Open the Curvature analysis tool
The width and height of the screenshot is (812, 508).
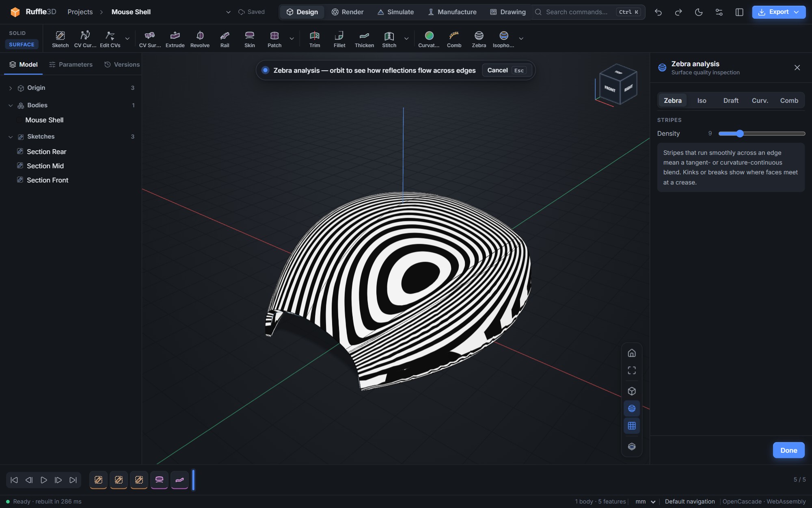pyautogui.click(x=429, y=39)
